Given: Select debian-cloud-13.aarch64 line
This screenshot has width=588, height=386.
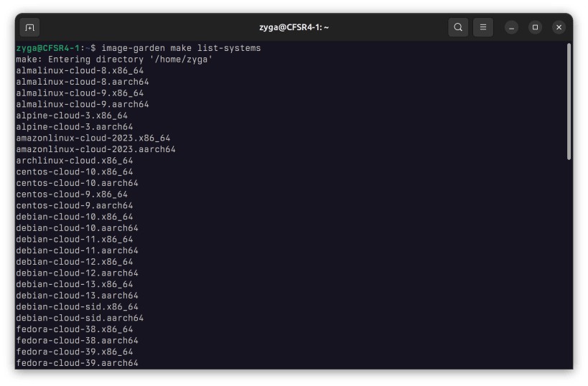Looking at the screenshot, I should pyautogui.click(x=78, y=296).
